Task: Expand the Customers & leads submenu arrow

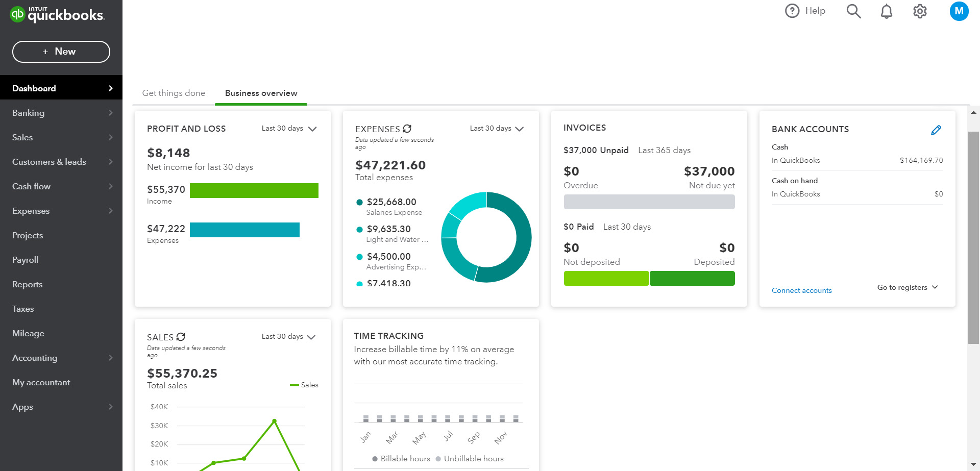Action: click(111, 162)
